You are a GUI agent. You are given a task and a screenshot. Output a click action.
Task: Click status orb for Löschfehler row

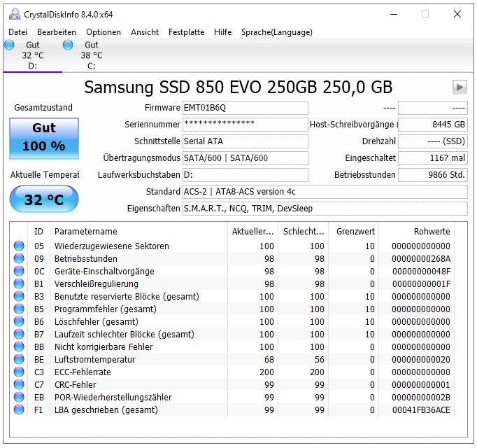coord(19,321)
